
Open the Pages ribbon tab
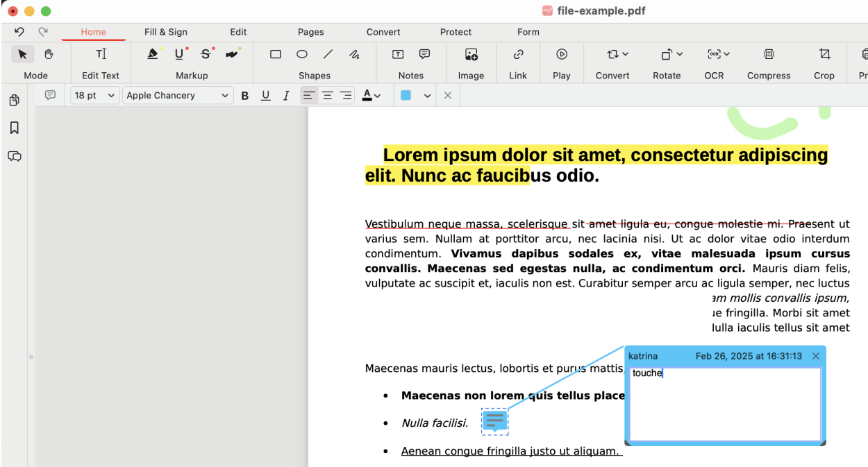tap(310, 32)
